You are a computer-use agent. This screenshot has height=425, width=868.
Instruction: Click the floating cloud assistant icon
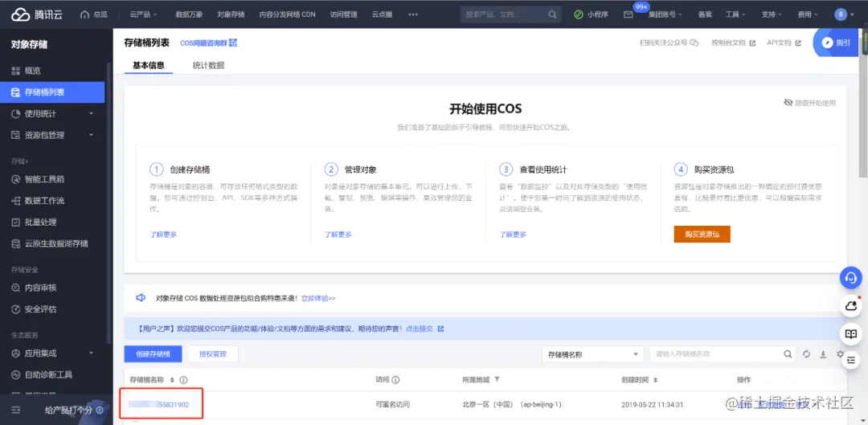tap(851, 305)
